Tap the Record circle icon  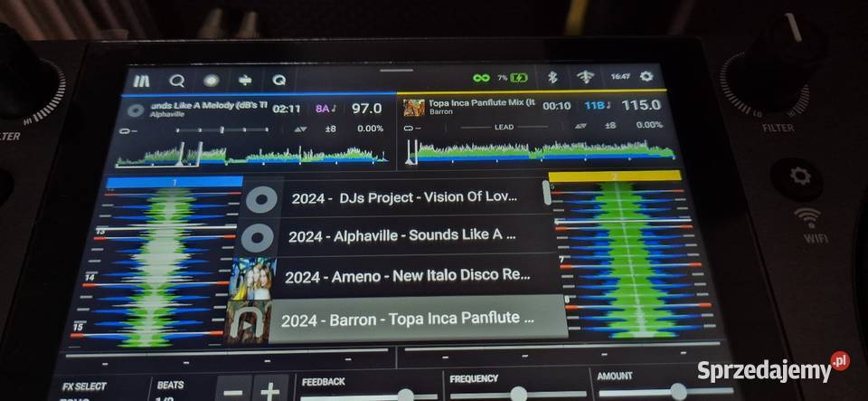pyautogui.click(x=211, y=81)
